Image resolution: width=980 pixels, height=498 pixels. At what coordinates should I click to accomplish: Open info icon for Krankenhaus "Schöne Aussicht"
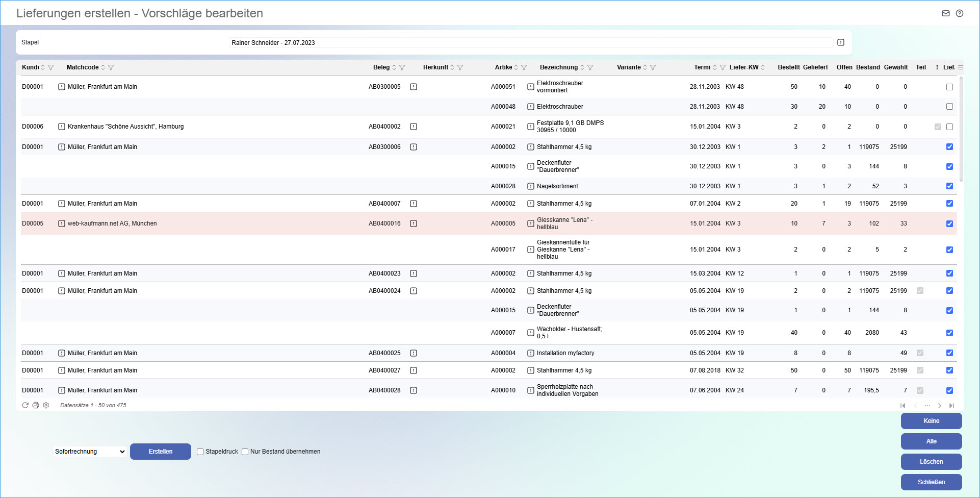point(62,127)
